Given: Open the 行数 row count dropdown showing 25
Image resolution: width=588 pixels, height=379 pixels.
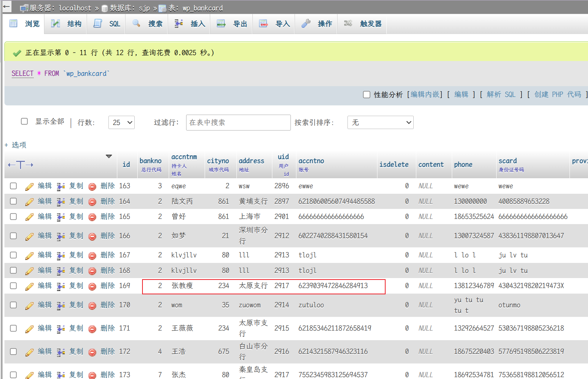Looking at the screenshot, I should (121, 122).
